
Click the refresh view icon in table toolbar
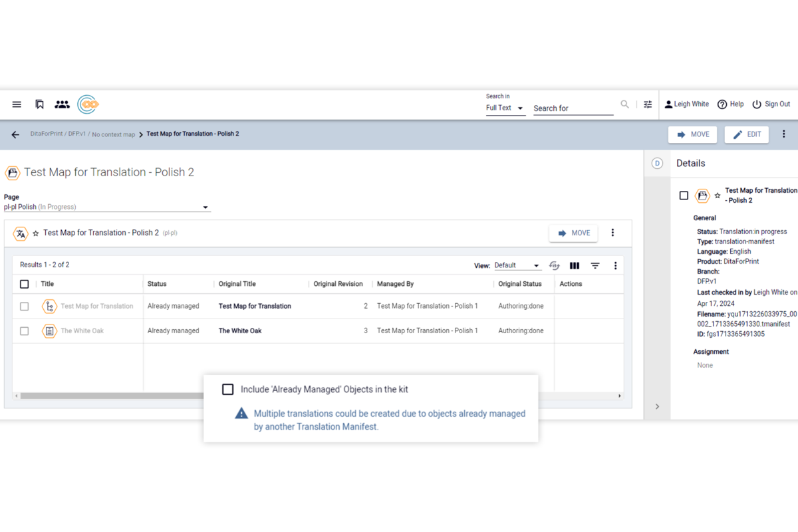[x=555, y=265]
